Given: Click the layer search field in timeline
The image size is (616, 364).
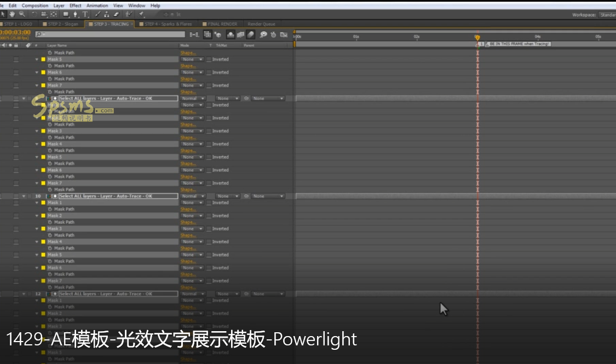Looking at the screenshot, I should click(x=110, y=34).
